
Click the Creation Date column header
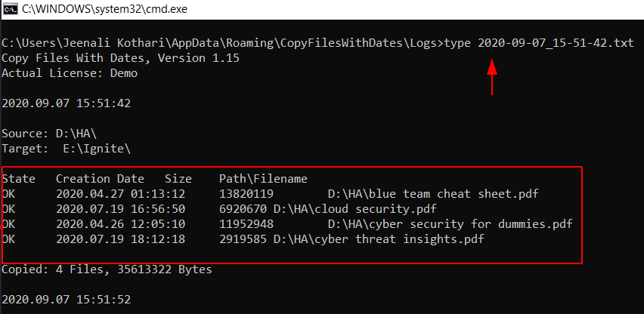(x=100, y=179)
